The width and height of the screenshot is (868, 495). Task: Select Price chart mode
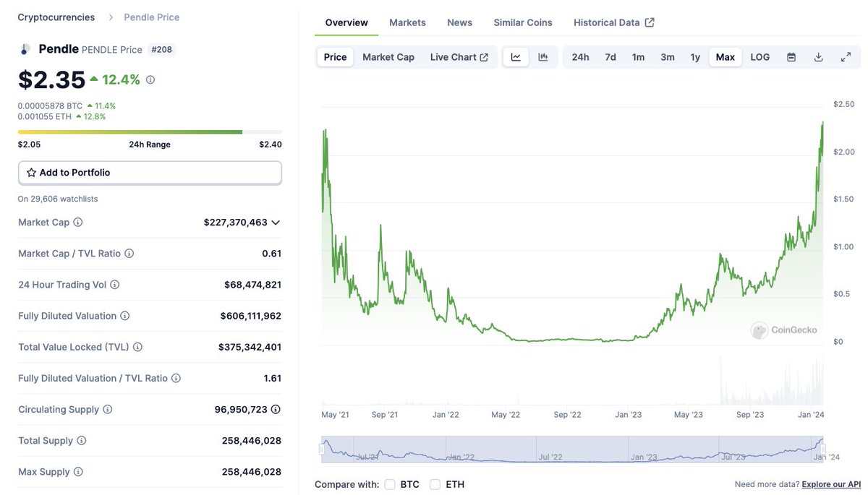[x=336, y=57]
